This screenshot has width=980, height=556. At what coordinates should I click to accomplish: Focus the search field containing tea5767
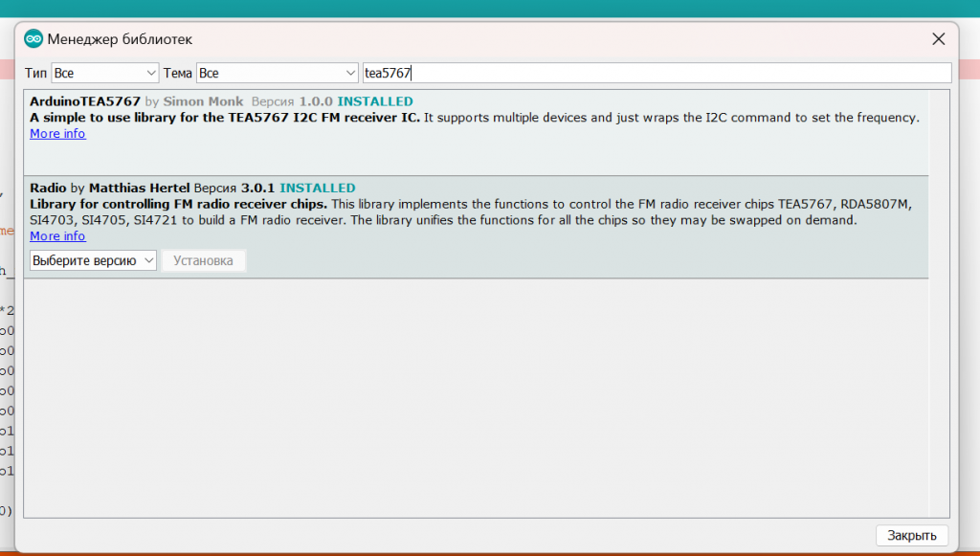click(x=656, y=73)
